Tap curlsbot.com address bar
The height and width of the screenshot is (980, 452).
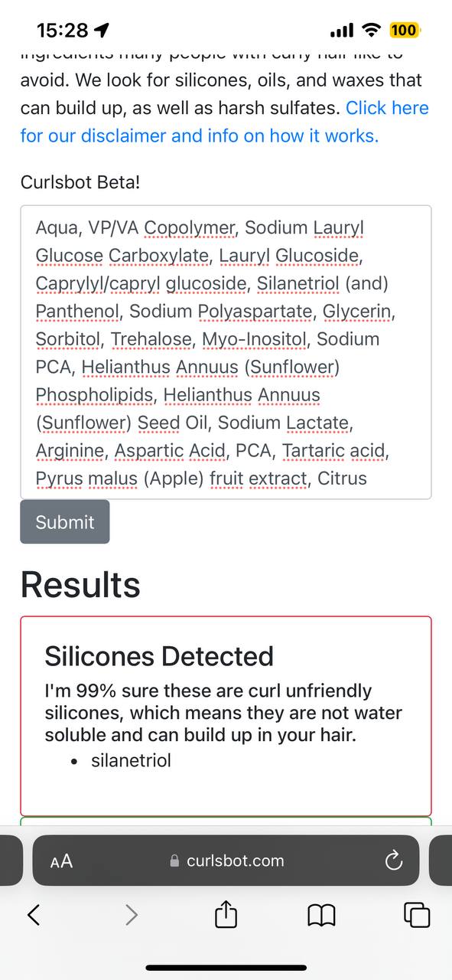tap(226, 861)
